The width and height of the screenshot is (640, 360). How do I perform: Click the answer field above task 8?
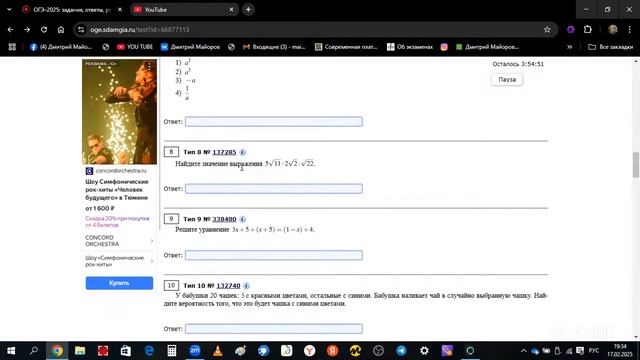(273, 122)
